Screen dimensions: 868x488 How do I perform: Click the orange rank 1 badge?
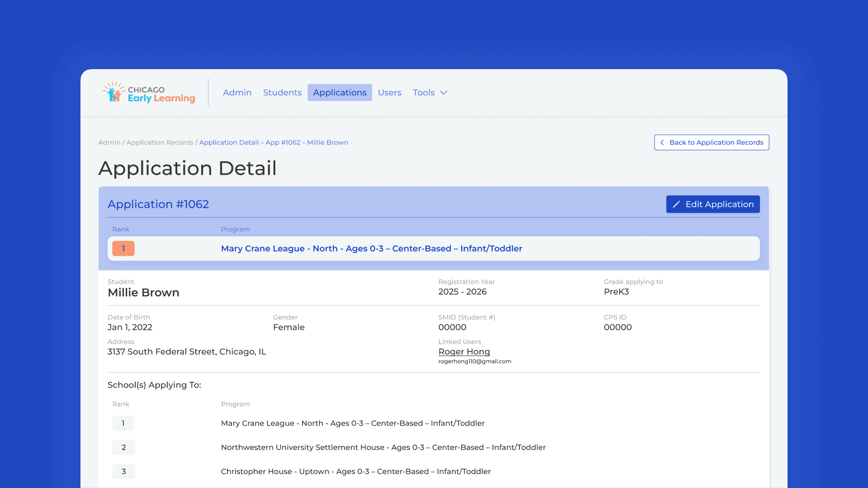(123, 249)
